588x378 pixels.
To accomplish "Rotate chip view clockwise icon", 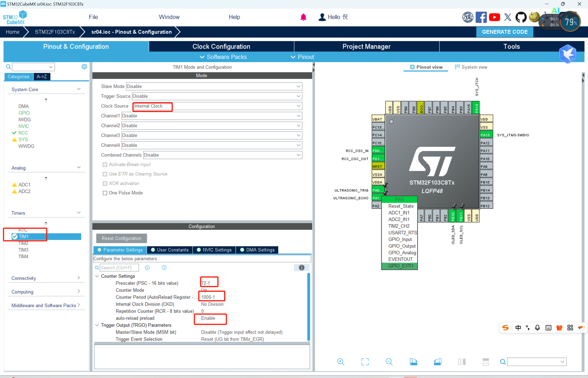I will (413, 362).
